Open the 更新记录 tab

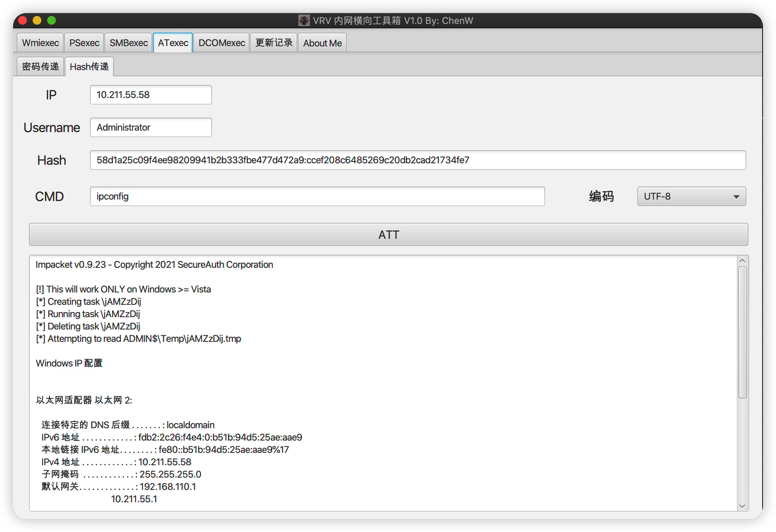tap(274, 43)
